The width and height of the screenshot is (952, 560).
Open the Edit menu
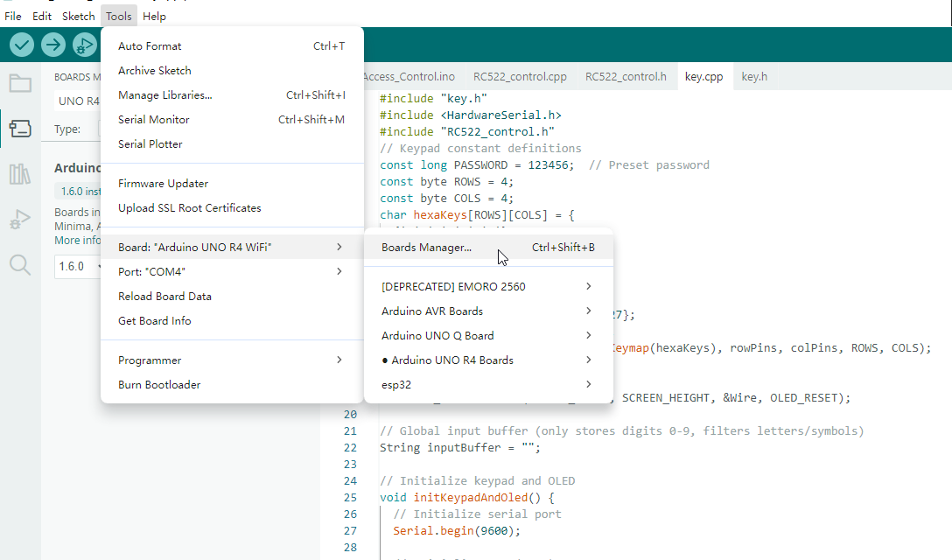point(42,17)
